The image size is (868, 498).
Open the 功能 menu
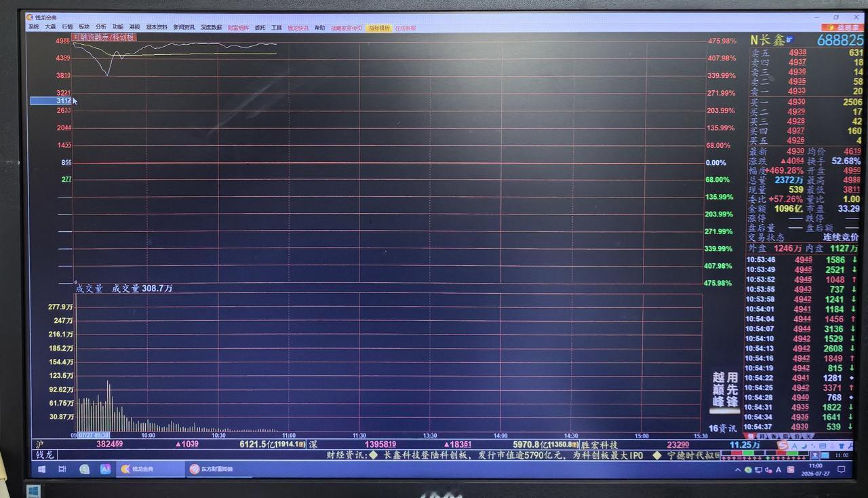point(118,28)
